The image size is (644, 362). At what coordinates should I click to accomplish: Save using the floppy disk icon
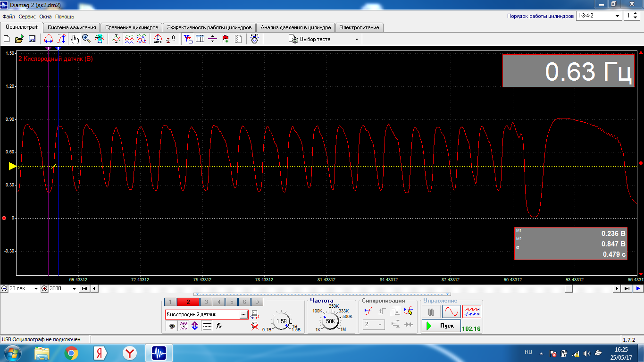[x=32, y=39]
